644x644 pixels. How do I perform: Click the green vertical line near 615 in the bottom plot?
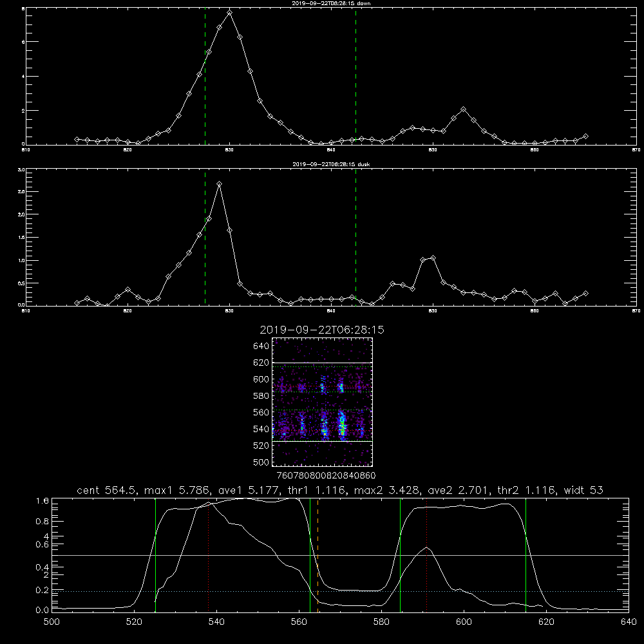click(526, 554)
